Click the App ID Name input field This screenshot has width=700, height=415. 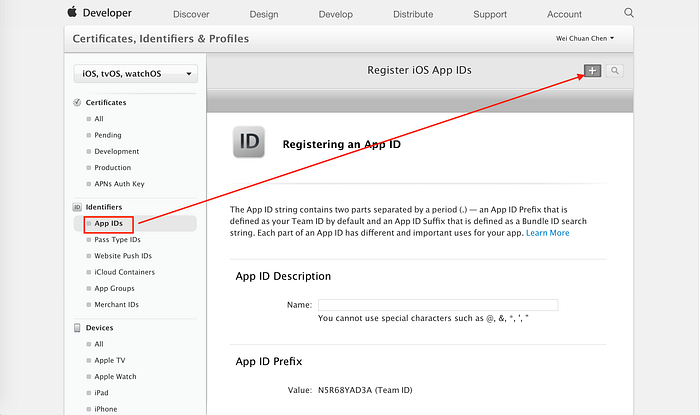point(438,305)
